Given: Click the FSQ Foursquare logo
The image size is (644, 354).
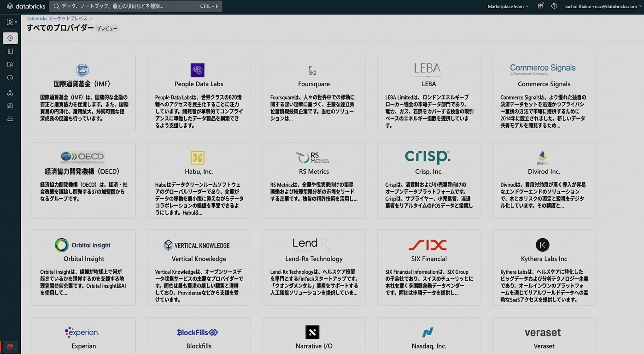Looking at the screenshot, I should pos(313,70).
